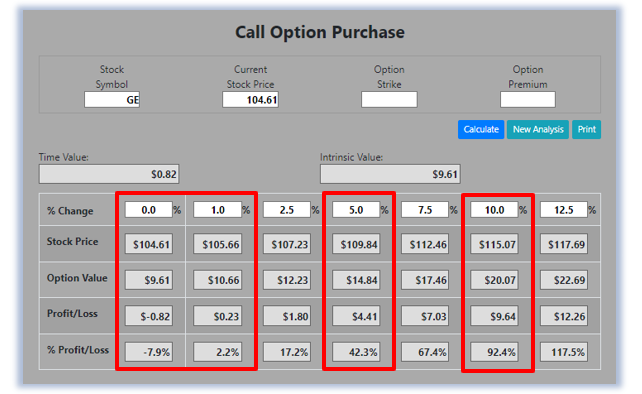Select the 7.5 percent change input

425,210
